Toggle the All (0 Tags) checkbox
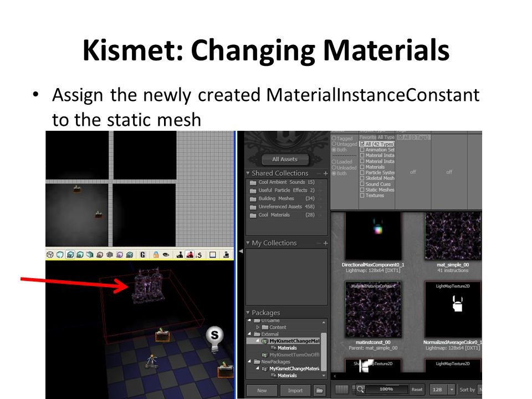The height and width of the screenshot is (399, 532). tap(400, 137)
